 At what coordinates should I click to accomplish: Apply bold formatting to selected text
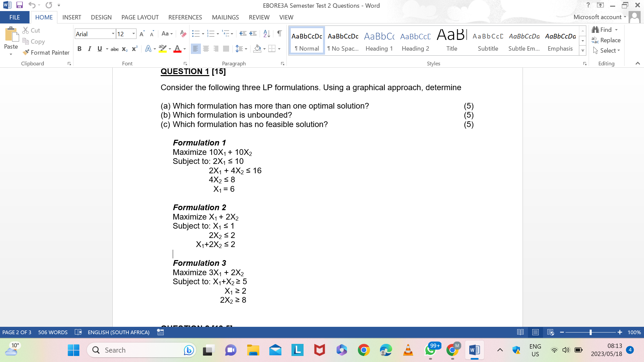tap(79, 49)
